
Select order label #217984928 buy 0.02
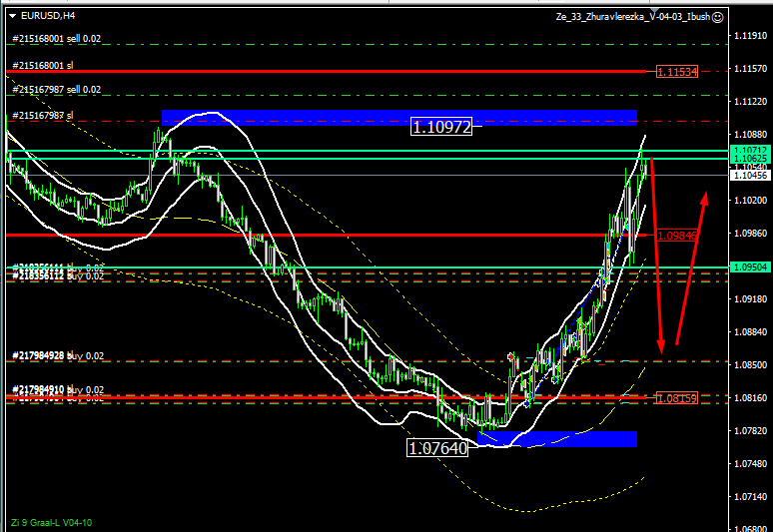(58, 355)
